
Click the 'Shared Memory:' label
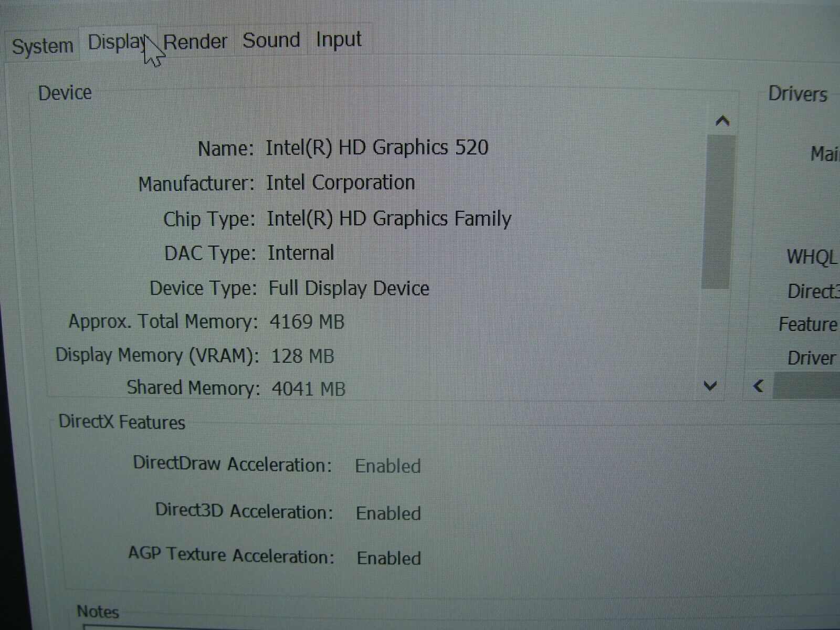pos(193,387)
